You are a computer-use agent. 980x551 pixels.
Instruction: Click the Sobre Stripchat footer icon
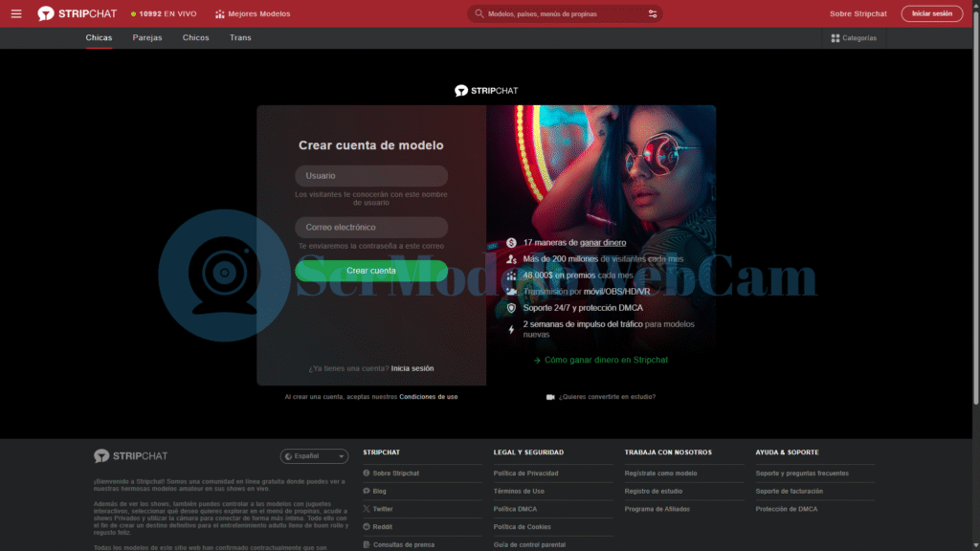367,474
